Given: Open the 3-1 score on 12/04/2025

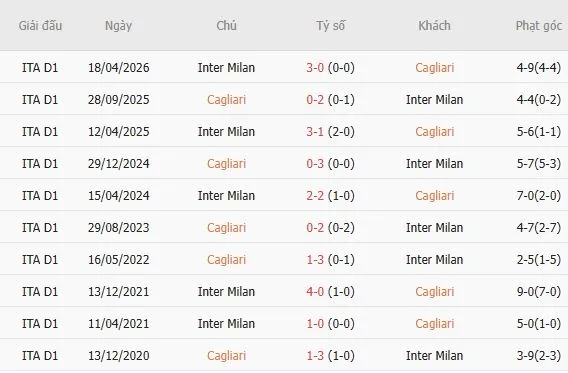Looking at the screenshot, I should point(315,131).
